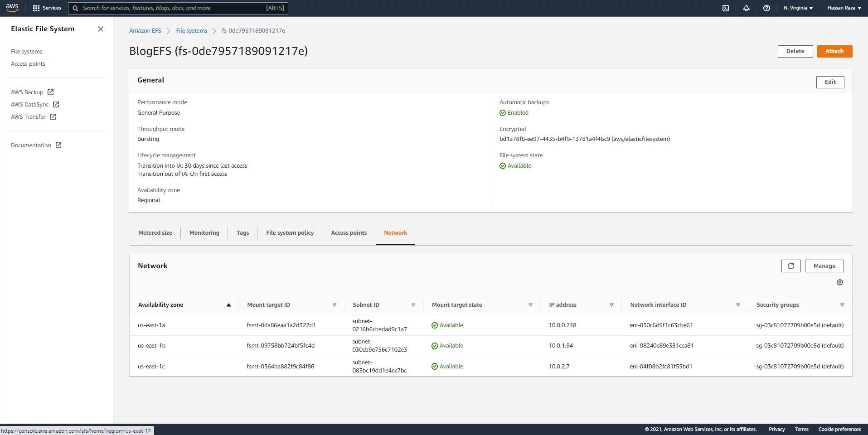Click the search magnifier icon
868x435 pixels.
point(76,8)
